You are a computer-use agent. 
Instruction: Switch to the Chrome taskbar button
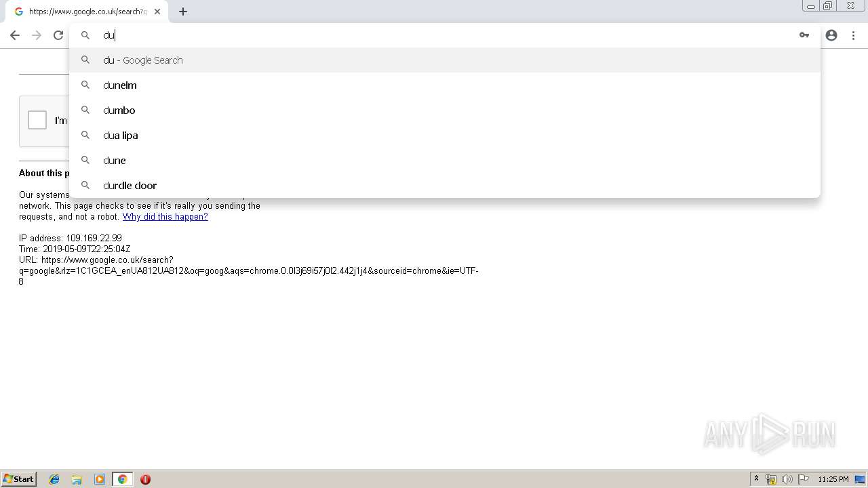[x=122, y=479]
